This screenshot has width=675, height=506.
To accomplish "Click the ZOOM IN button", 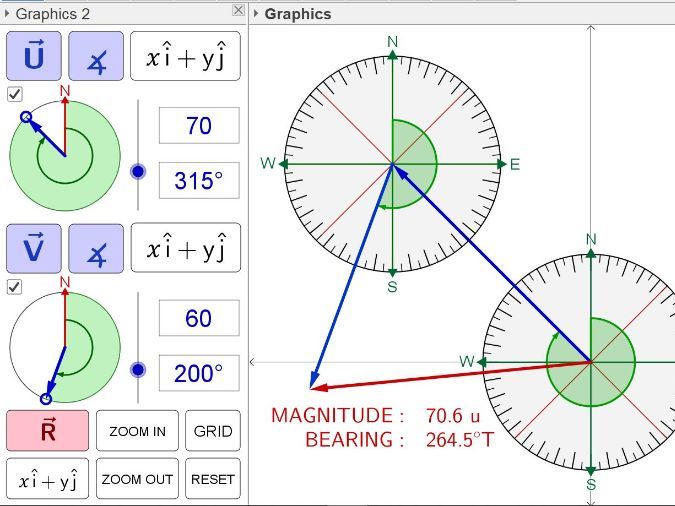I will pos(137,431).
